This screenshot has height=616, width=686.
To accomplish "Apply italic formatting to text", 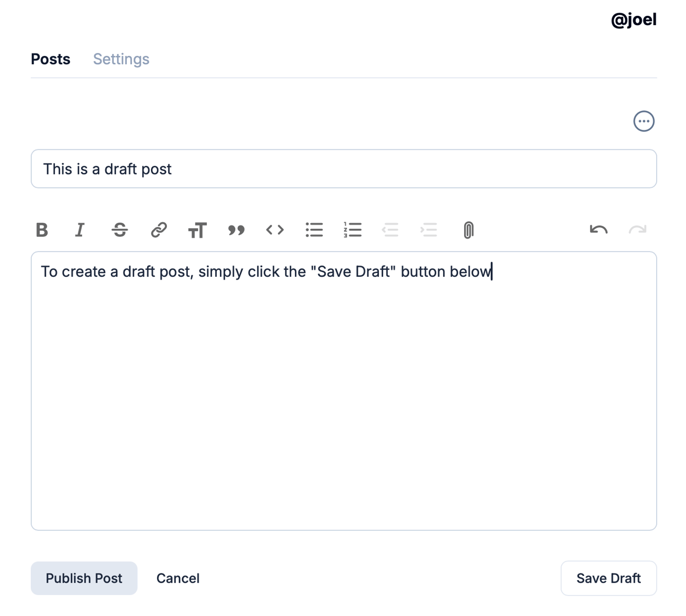I will pyautogui.click(x=80, y=230).
